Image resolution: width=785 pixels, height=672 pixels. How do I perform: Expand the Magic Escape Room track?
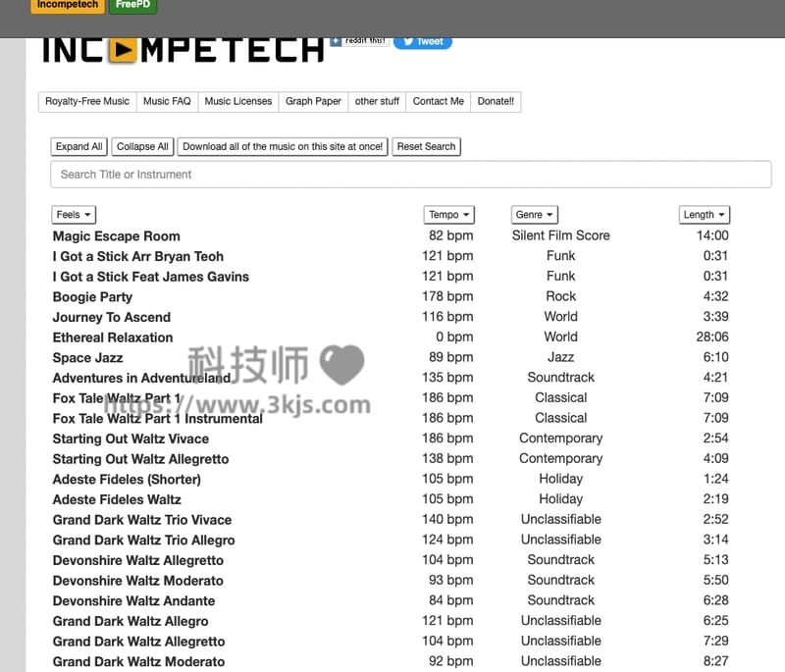click(116, 236)
